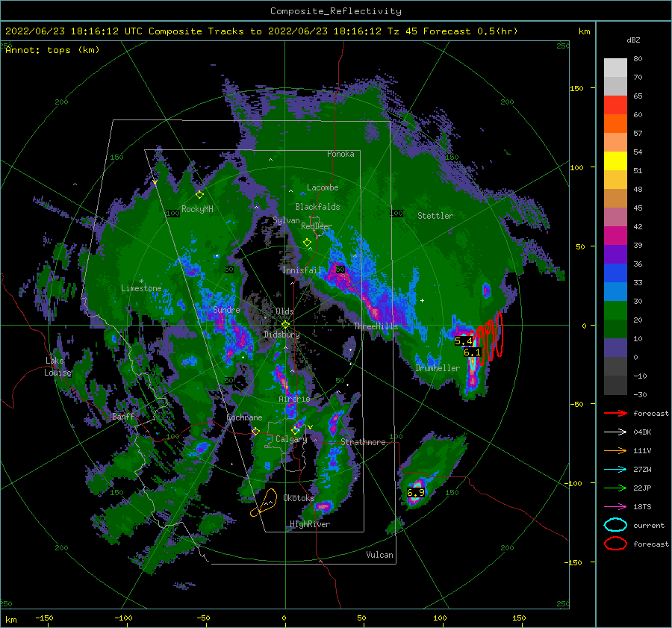
Task: Click the Airdrie label
Action: point(294,399)
